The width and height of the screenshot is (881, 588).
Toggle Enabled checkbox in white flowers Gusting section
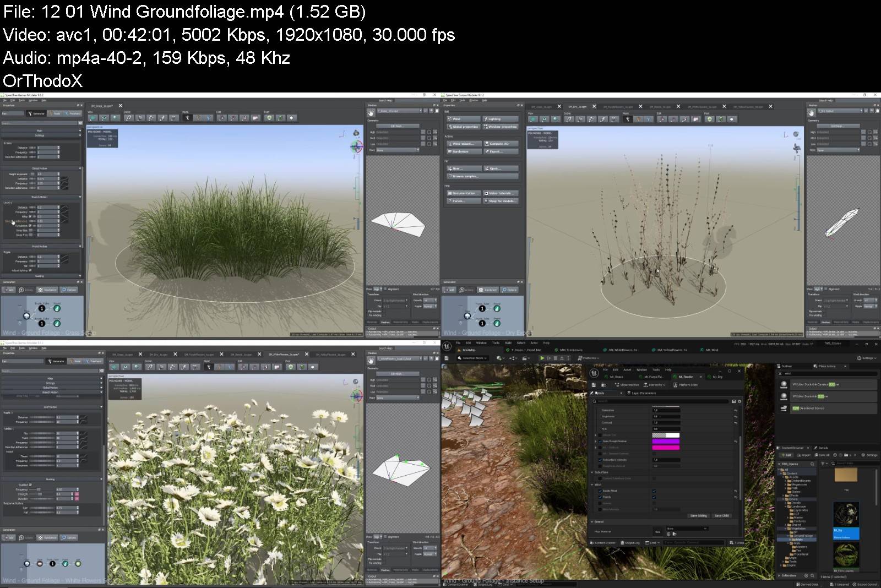pyautogui.click(x=30, y=485)
